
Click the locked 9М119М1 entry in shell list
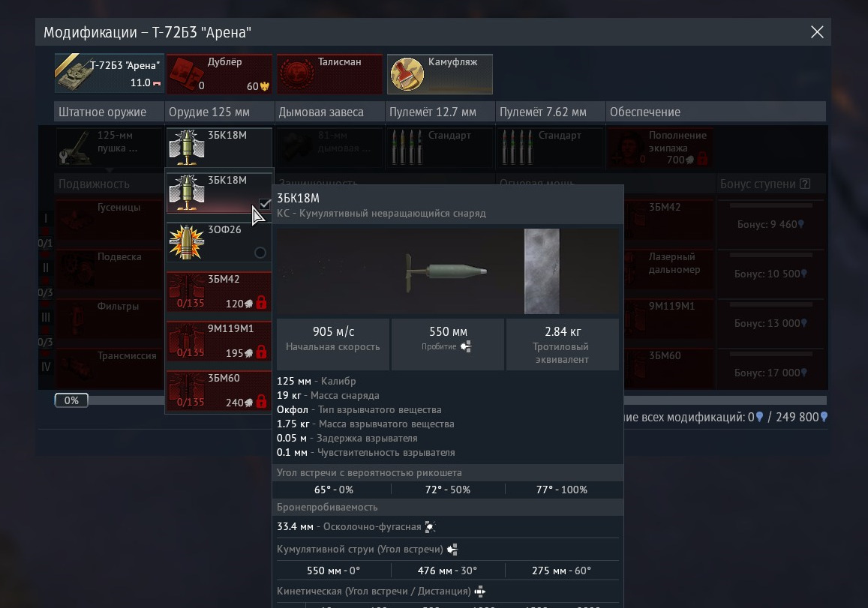218,340
